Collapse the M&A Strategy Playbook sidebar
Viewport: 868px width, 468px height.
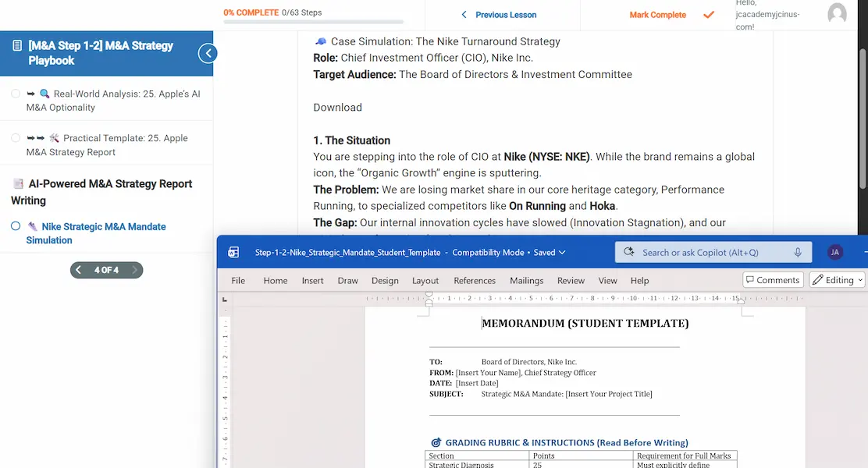[x=207, y=53]
